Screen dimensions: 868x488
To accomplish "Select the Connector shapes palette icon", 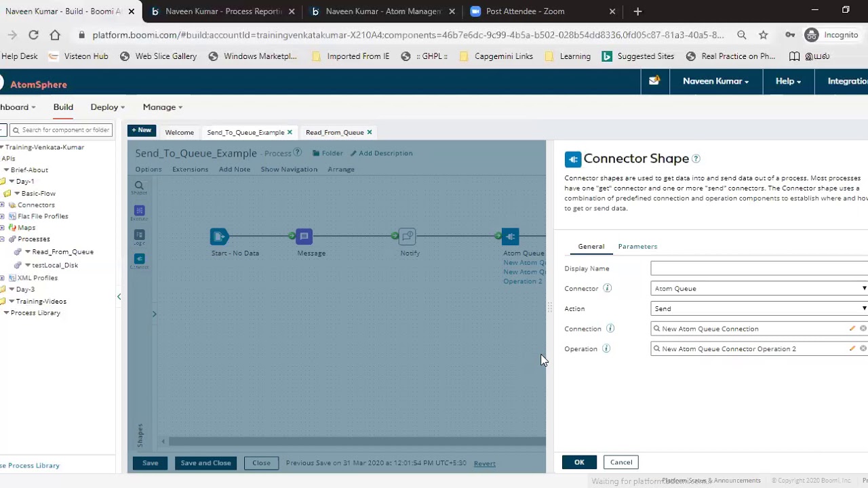I will click(x=139, y=261).
